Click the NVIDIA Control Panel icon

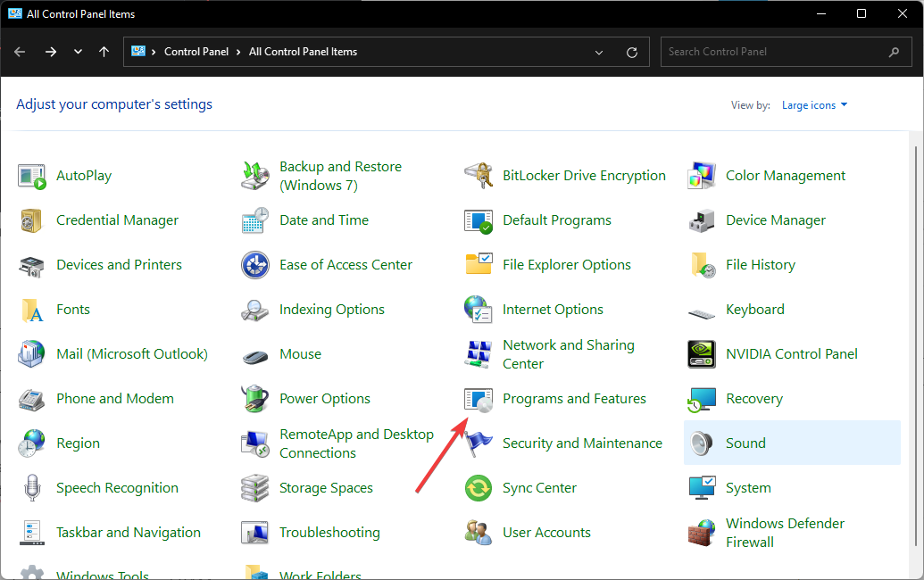[702, 354]
